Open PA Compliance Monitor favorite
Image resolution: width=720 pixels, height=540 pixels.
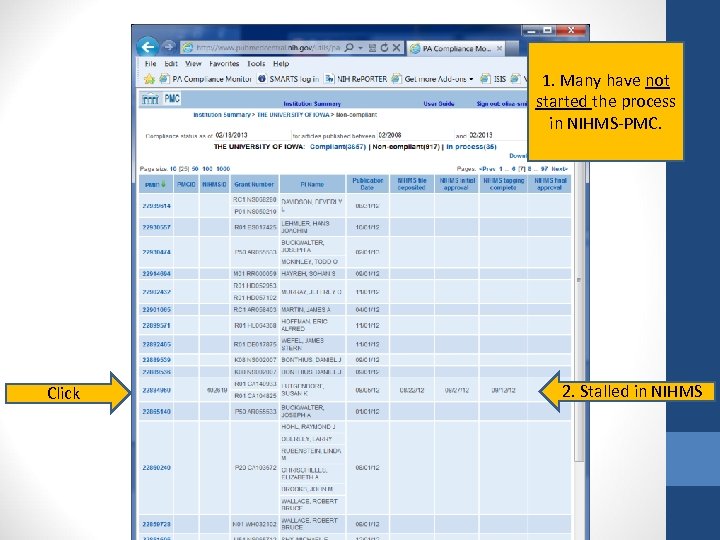click(x=206, y=79)
